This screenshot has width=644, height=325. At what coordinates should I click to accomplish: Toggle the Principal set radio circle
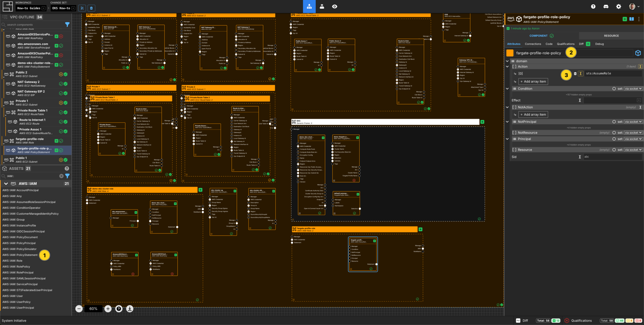614,139
